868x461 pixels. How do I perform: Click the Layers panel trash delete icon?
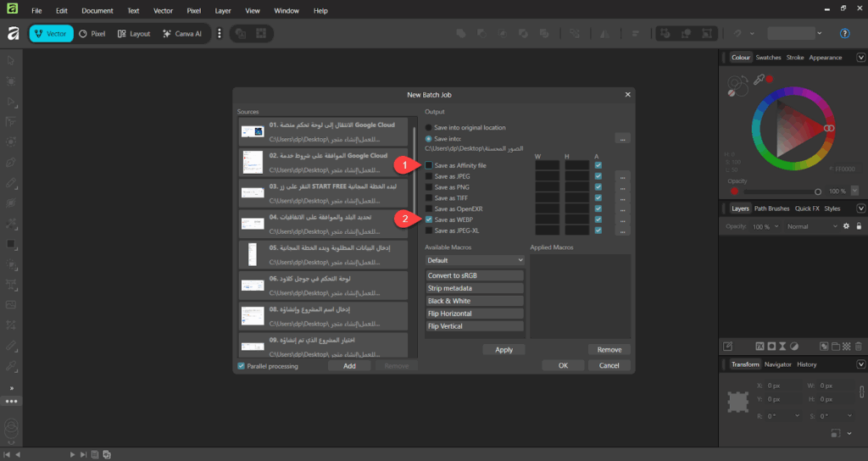point(859,346)
